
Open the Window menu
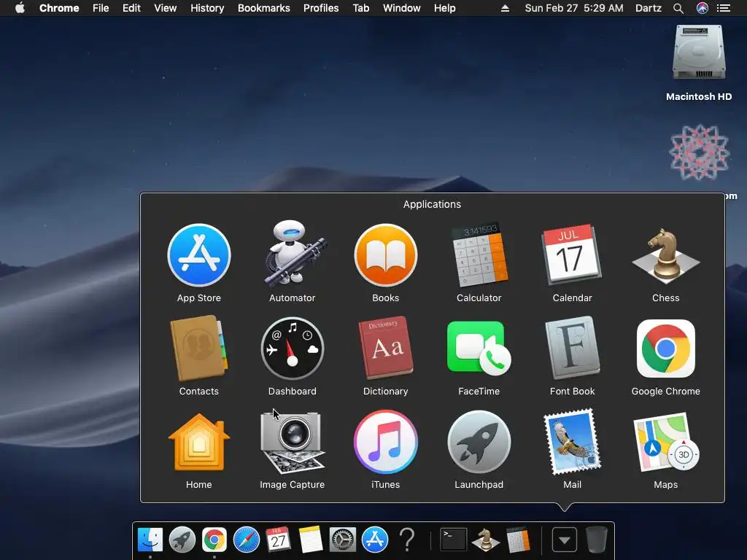(402, 8)
